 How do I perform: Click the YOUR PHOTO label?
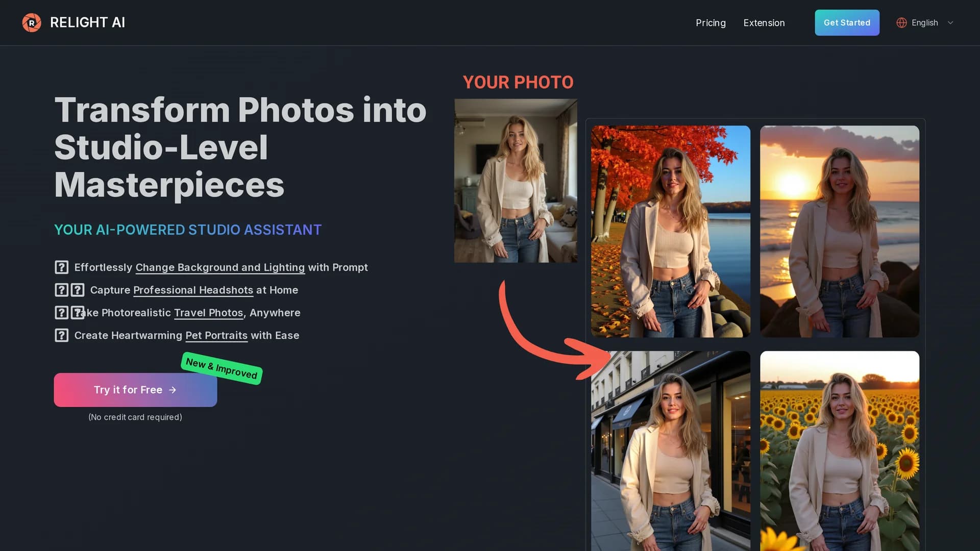[518, 82]
